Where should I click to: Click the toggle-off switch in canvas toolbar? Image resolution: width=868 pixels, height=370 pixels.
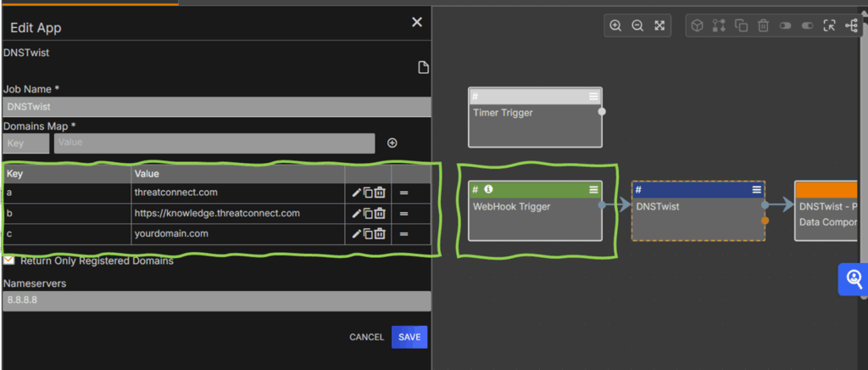(x=786, y=25)
